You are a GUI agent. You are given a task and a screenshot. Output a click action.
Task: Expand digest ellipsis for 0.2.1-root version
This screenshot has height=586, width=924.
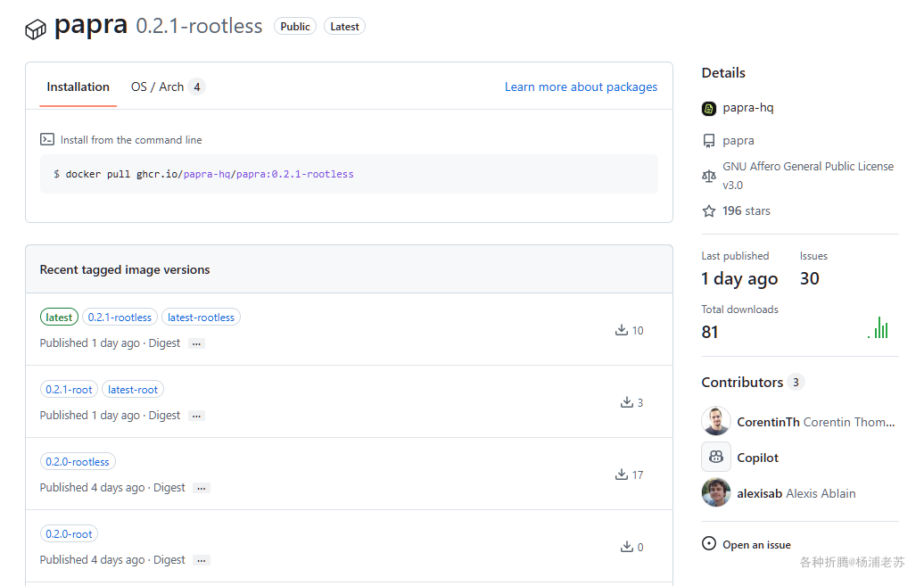pos(196,416)
